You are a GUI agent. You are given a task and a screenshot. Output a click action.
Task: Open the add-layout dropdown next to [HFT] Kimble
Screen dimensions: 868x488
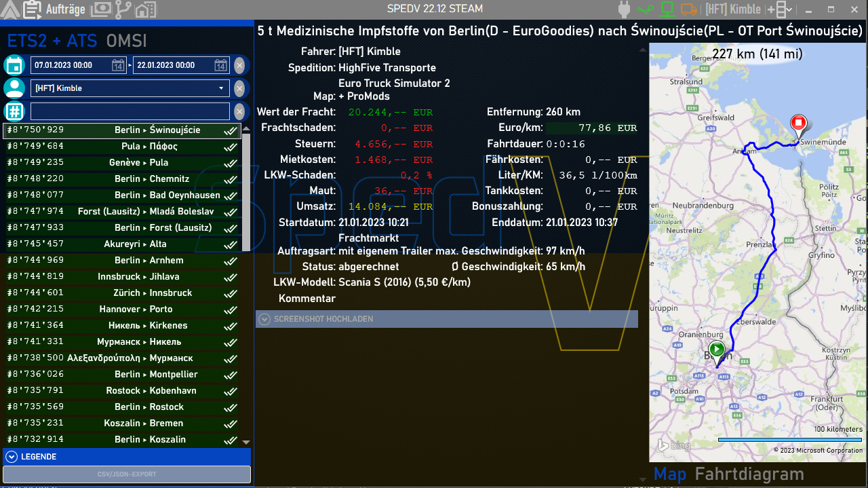click(x=780, y=10)
